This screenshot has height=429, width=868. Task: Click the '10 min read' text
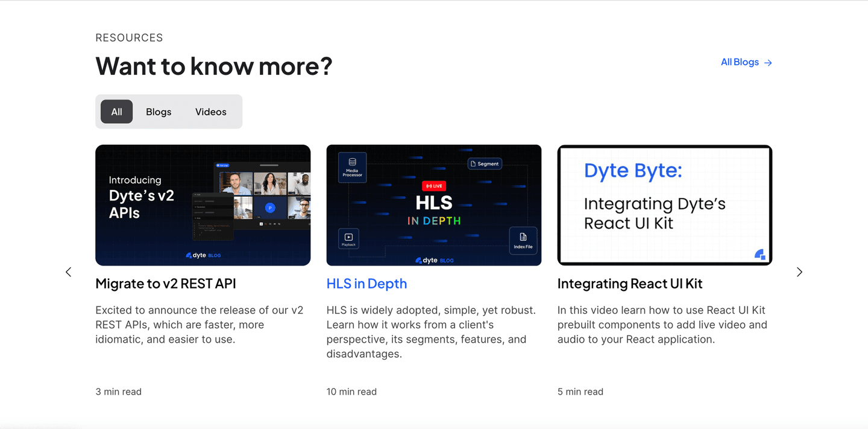tap(351, 392)
